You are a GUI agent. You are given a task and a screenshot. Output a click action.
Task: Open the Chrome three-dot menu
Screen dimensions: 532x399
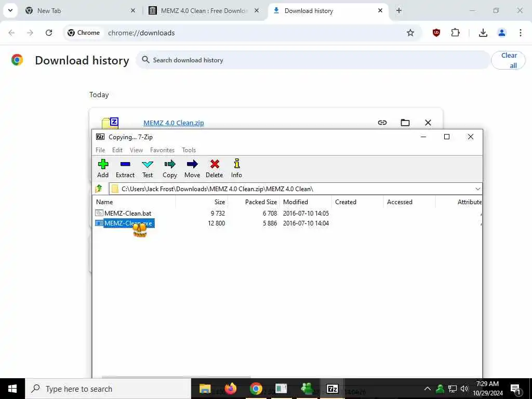pos(520,33)
